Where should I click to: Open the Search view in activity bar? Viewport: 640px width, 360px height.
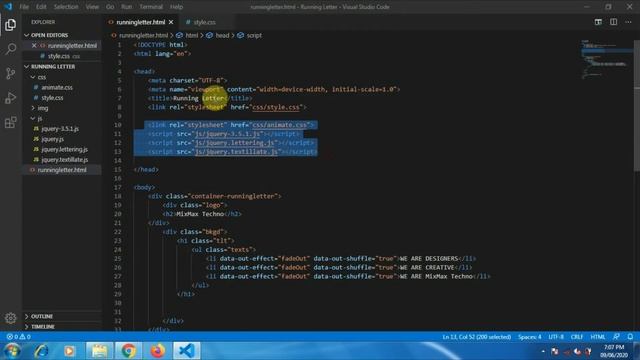[x=11, y=49]
